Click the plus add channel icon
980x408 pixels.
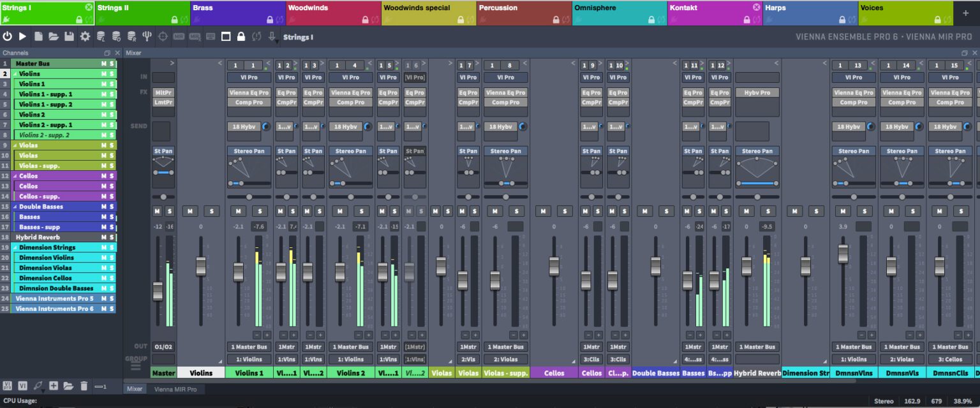point(54,385)
